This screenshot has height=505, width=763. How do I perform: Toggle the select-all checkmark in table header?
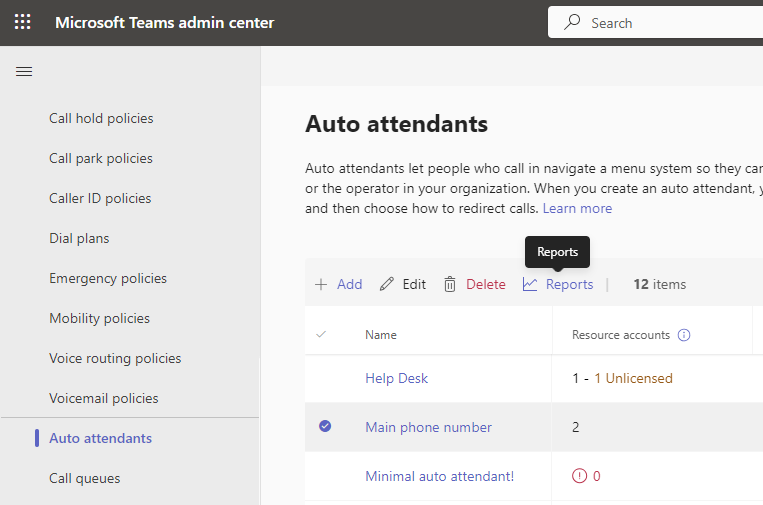pyautogui.click(x=321, y=334)
